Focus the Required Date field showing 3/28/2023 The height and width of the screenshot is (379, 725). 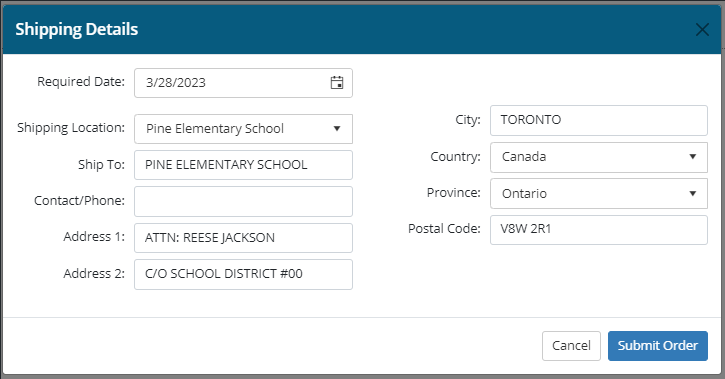tap(243, 83)
